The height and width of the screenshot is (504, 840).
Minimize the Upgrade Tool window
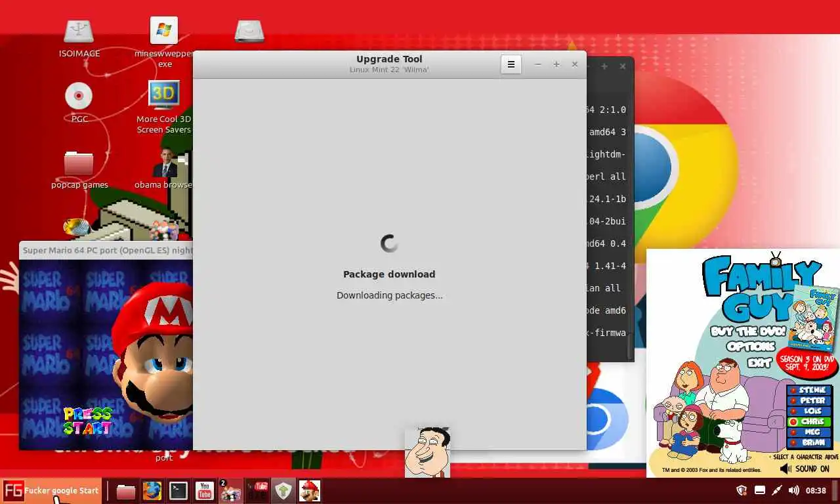(x=538, y=64)
